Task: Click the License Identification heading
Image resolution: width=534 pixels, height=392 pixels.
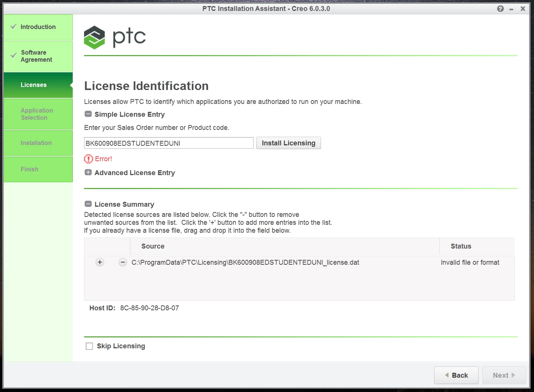Action: click(x=146, y=86)
